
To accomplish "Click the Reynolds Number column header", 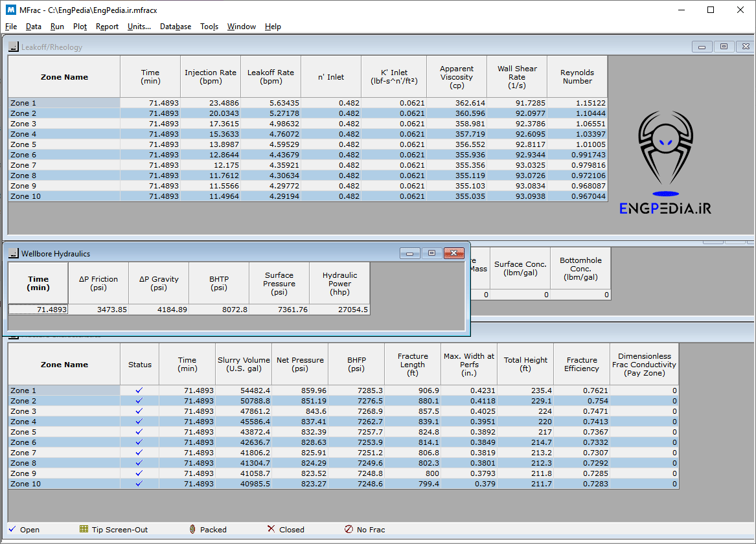I will tap(577, 76).
